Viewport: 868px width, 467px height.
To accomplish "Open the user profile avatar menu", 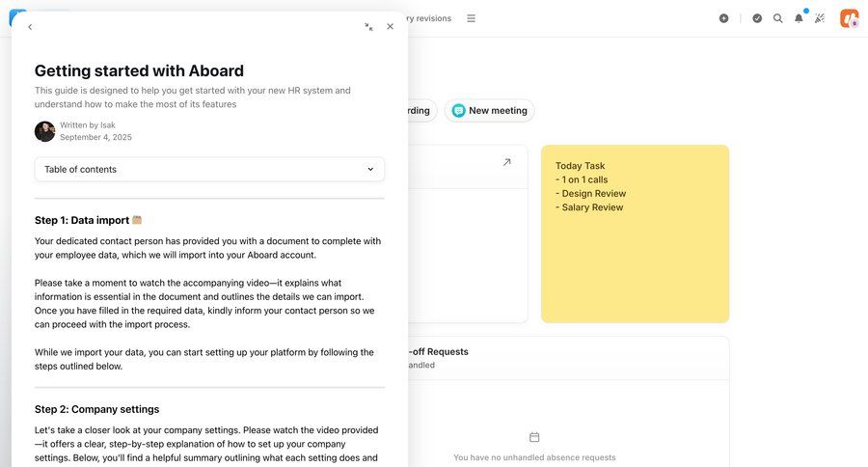I will pos(849,18).
